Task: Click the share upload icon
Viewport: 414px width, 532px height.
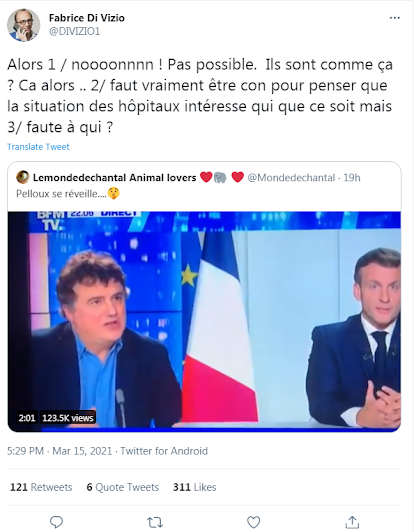Action: click(352, 522)
